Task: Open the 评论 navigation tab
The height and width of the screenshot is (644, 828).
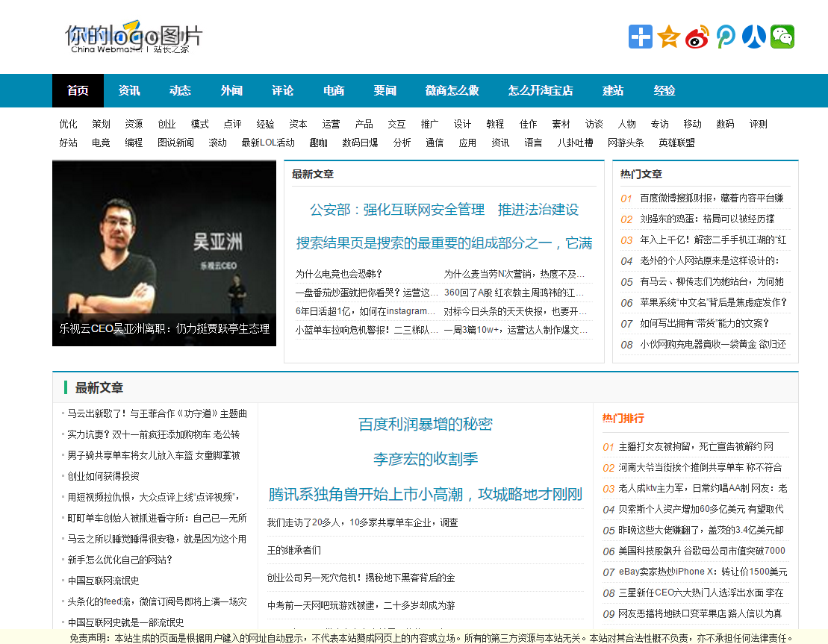Action: pyautogui.click(x=282, y=91)
